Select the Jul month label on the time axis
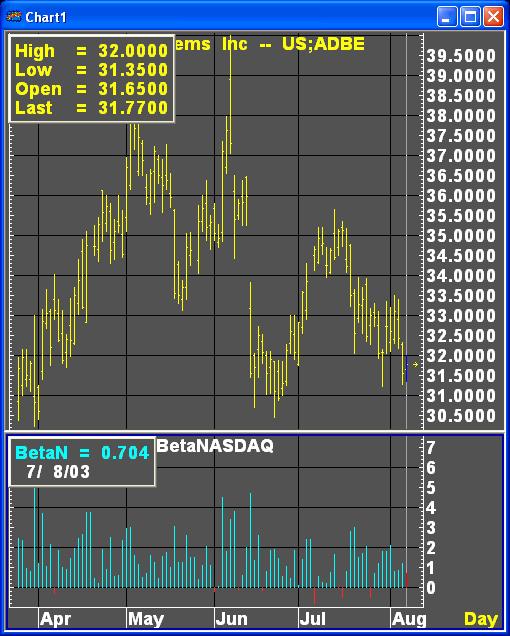This screenshot has height=636, width=510. click(x=313, y=619)
